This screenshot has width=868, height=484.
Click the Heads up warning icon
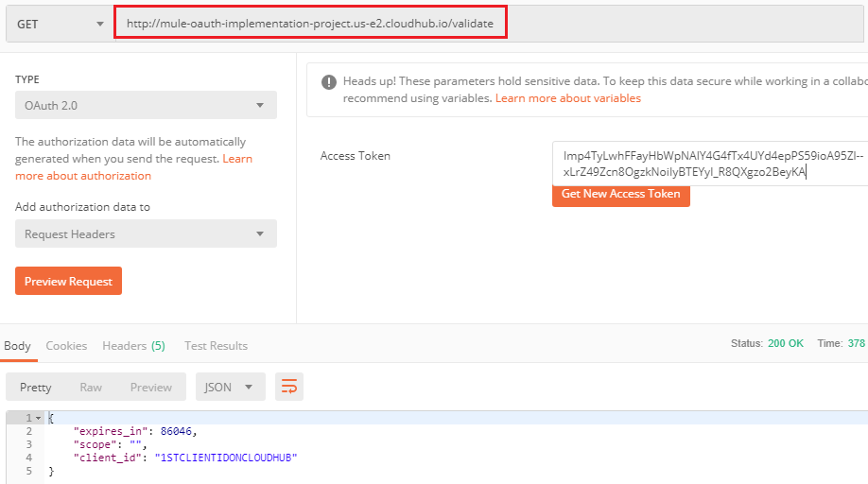(x=329, y=82)
